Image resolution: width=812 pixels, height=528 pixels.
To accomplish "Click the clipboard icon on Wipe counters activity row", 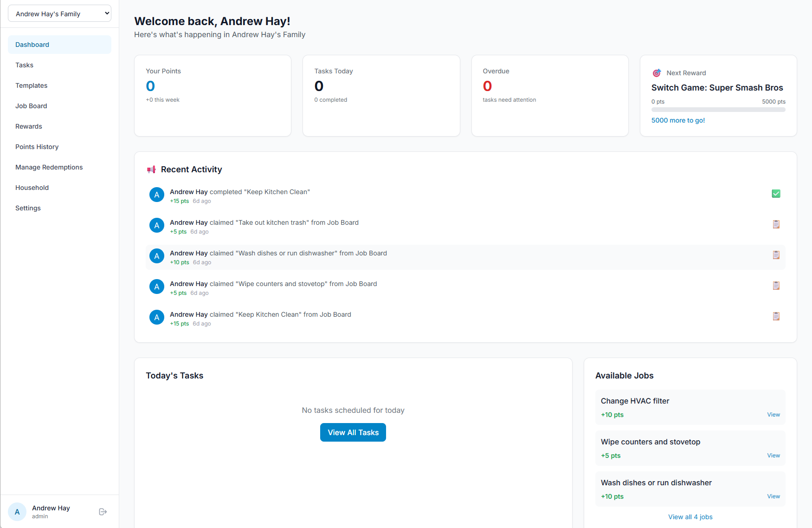I will point(776,285).
